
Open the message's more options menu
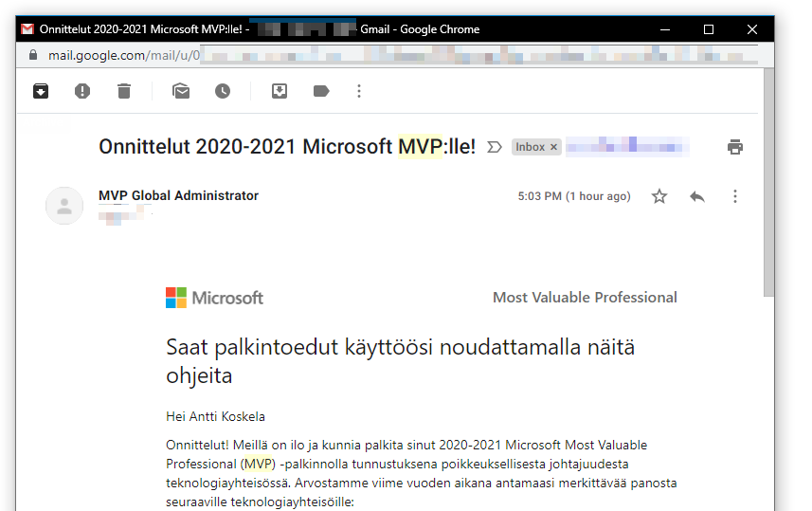[735, 196]
